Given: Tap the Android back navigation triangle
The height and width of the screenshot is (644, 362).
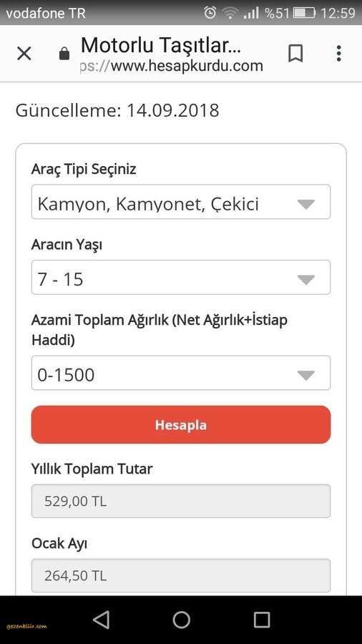Looking at the screenshot, I should [x=101, y=620].
